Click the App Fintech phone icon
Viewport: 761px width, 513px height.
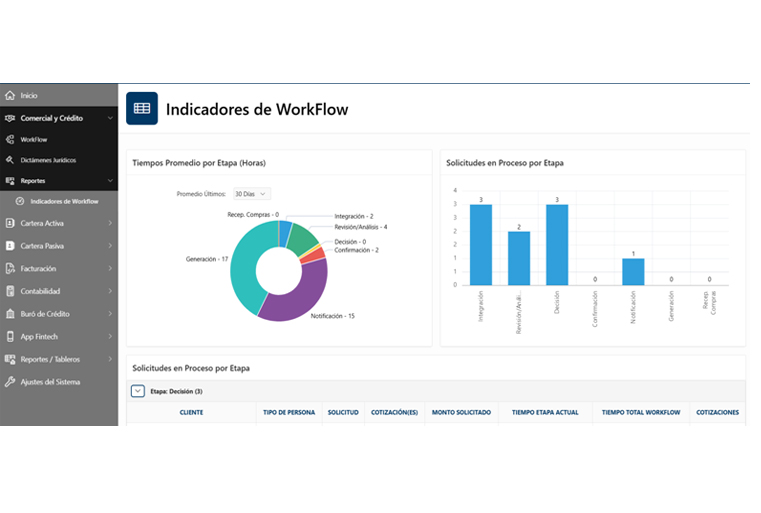tap(10, 337)
